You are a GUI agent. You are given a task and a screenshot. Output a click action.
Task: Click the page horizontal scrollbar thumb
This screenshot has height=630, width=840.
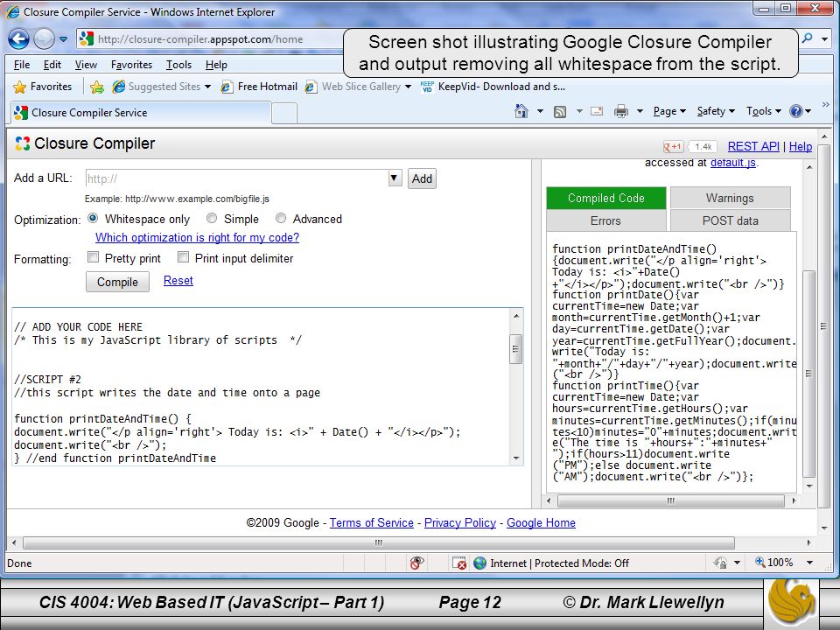click(x=379, y=542)
